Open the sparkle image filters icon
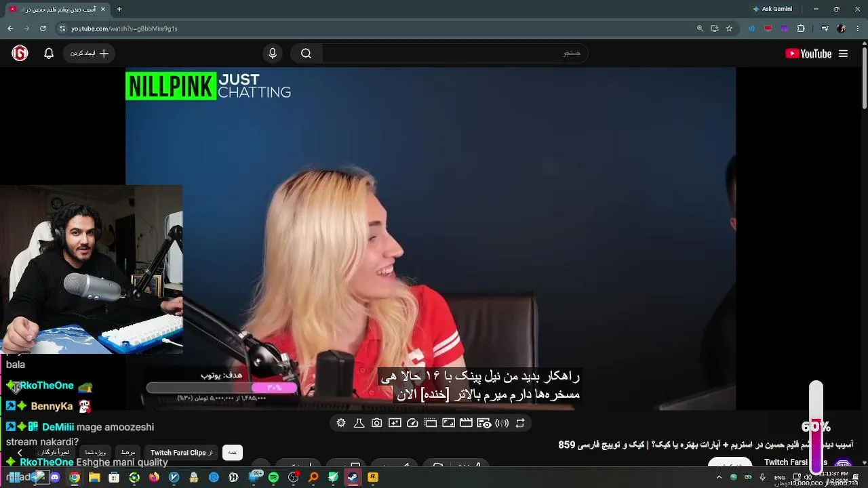This screenshot has height=488, width=868. [x=395, y=423]
